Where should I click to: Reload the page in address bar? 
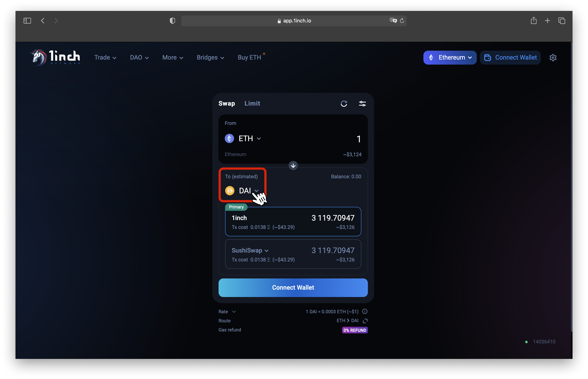click(402, 21)
